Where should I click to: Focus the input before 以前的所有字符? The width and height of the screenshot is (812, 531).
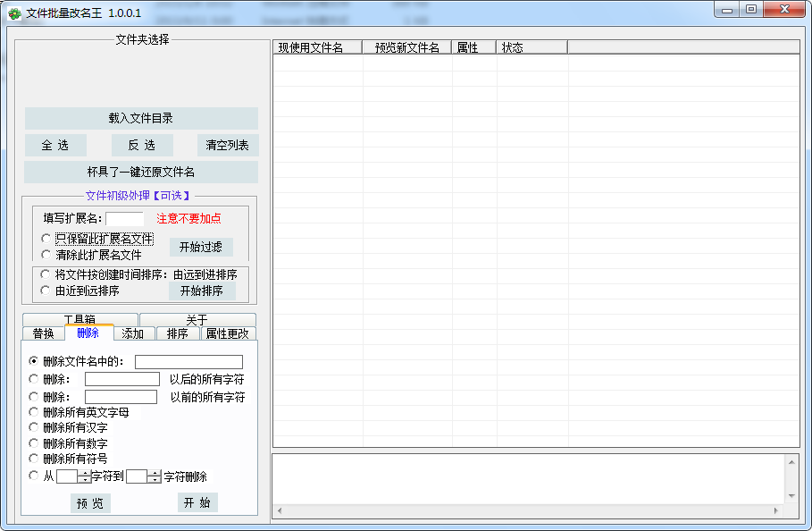[x=121, y=397]
